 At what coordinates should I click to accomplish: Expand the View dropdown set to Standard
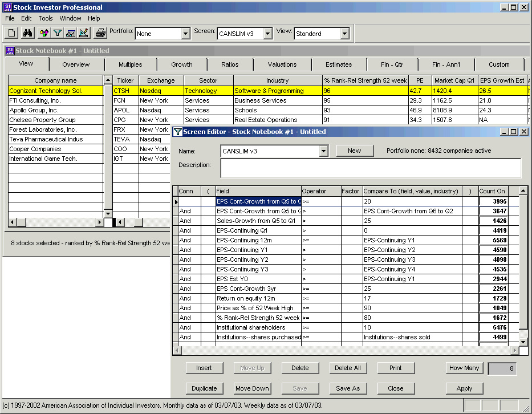click(x=344, y=34)
